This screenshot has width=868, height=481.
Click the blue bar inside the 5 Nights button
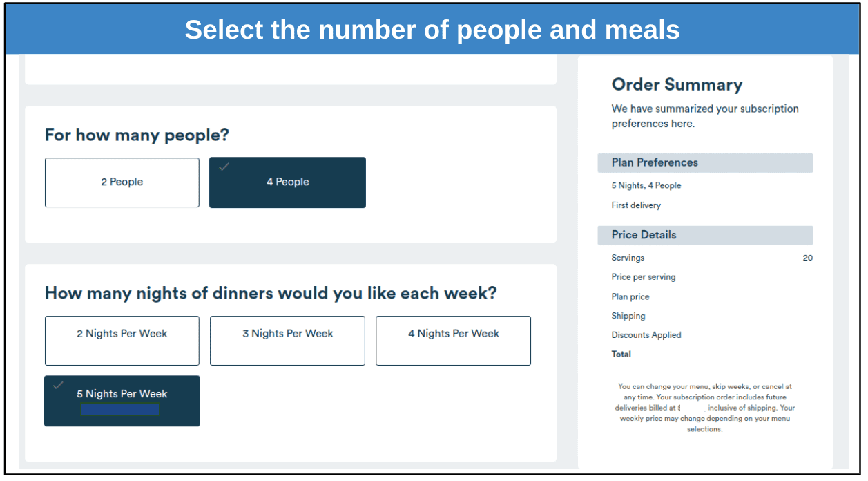click(120, 409)
